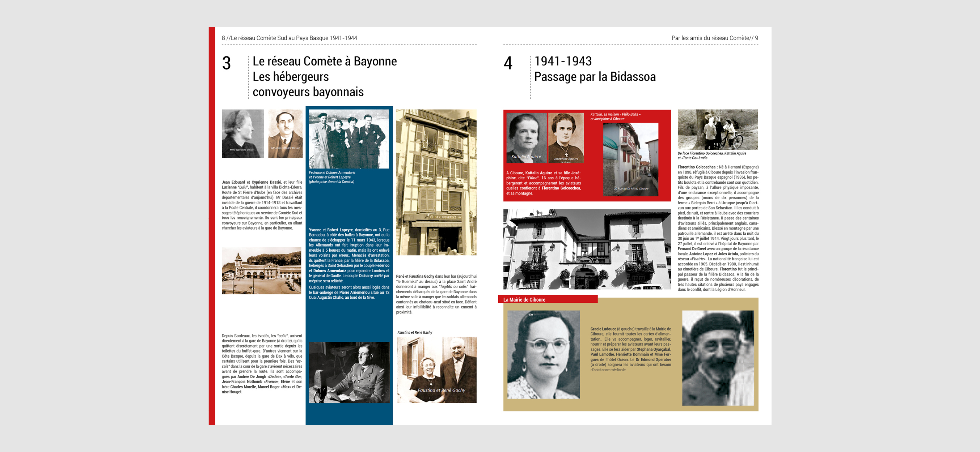The height and width of the screenshot is (452, 980).
Task: Click the Faustina et René Gachy photo
Action: 437,370
